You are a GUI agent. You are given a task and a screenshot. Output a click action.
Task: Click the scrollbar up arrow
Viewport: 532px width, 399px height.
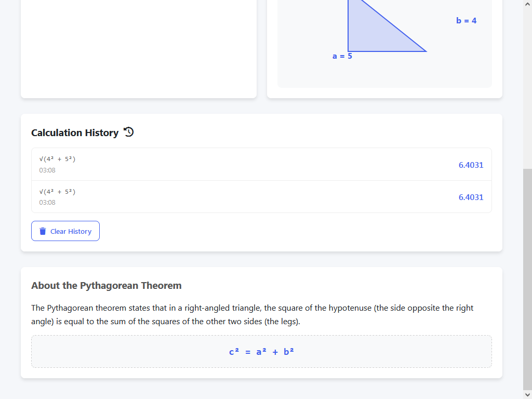[527, 4]
